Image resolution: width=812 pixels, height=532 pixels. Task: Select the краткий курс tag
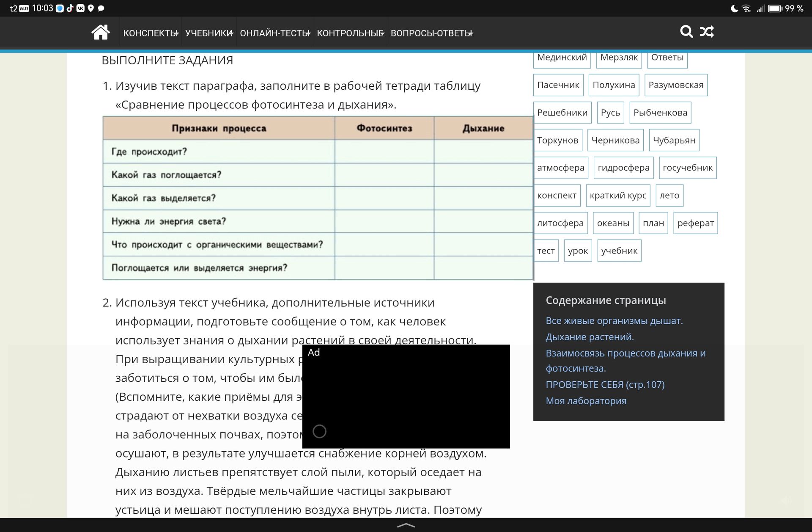(x=618, y=196)
